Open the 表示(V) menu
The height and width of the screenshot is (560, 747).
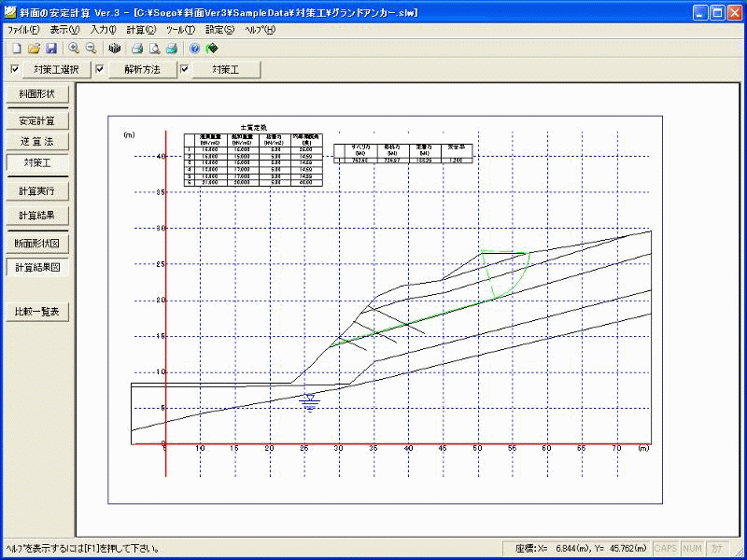(65, 30)
